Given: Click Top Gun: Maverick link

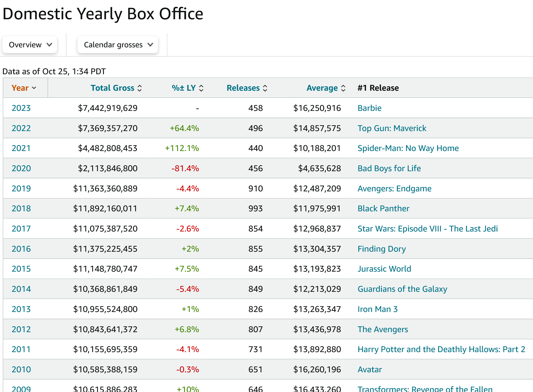Looking at the screenshot, I should (x=392, y=128).
